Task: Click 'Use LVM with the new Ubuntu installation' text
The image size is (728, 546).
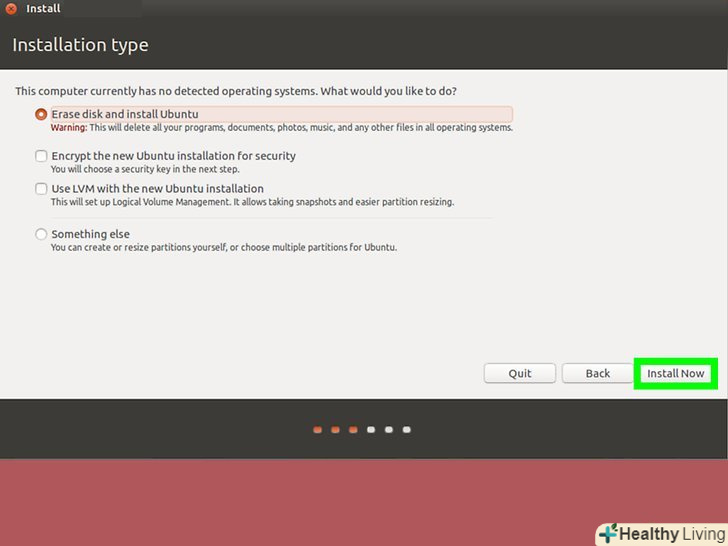Action: (x=157, y=188)
